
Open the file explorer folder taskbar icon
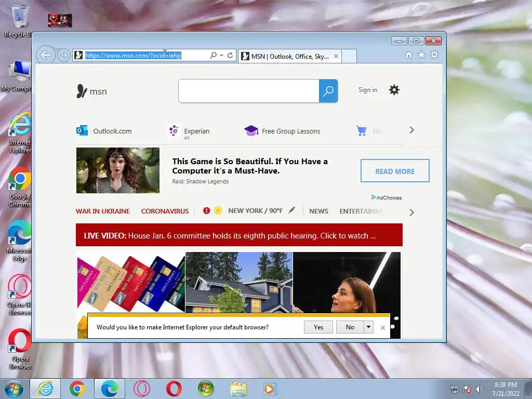coord(238,389)
